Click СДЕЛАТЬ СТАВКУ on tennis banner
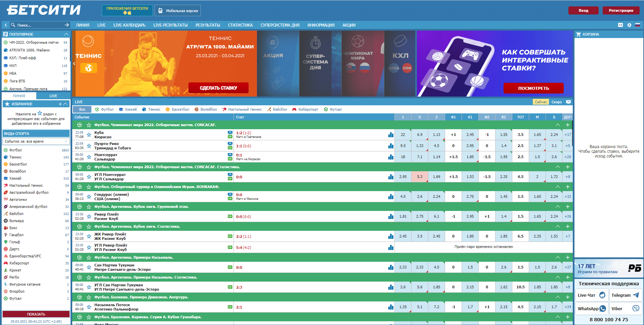Viewport: 644px width, 325px height. (x=218, y=88)
